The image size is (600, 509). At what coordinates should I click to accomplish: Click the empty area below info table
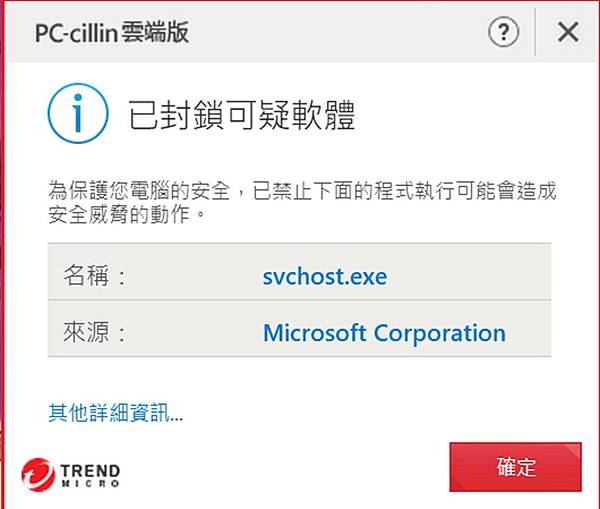pos(300,379)
